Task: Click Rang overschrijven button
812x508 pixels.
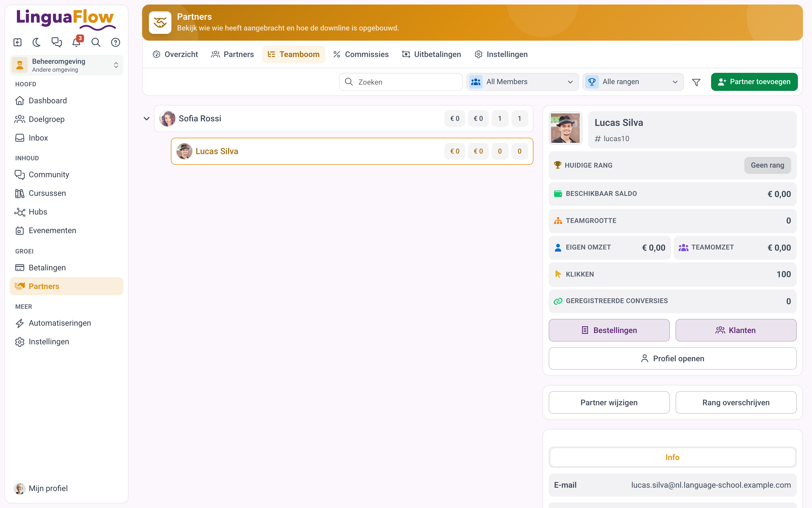Action: click(736, 402)
